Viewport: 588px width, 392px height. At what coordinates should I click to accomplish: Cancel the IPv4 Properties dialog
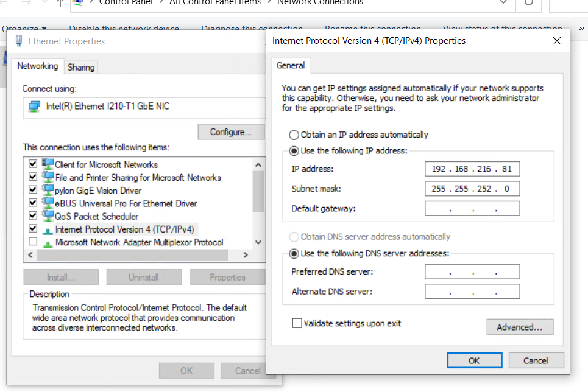coord(536,360)
